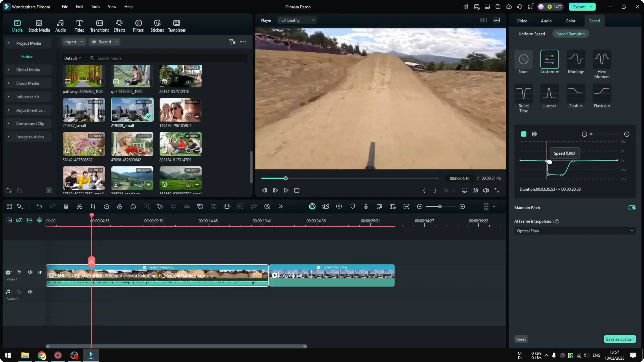
Task: Open the Transitions panel
Action: coord(99,25)
